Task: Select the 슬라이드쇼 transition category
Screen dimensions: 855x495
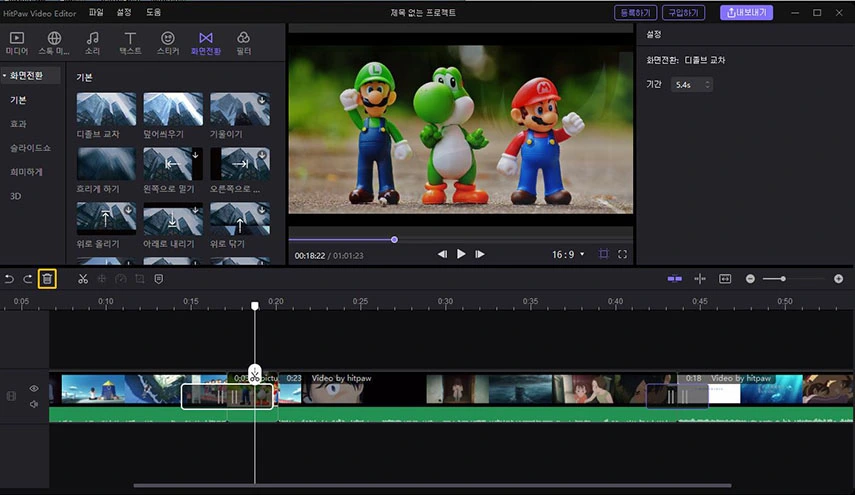Action: pyautogui.click(x=30, y=148)
